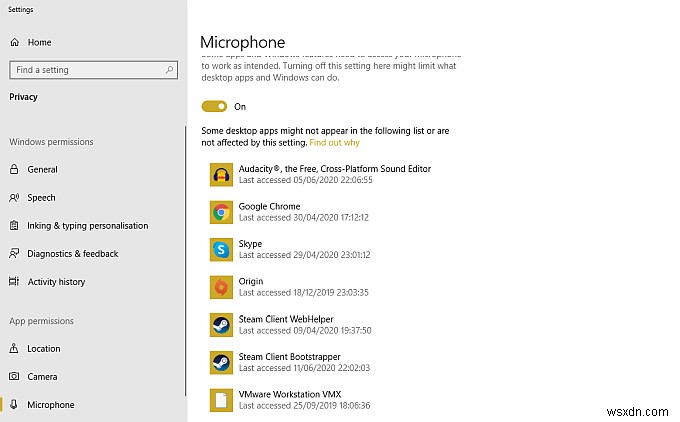The height and width of the screenshot is (422, 680).
Task: Click Last accessed 05/06/2020 22:06:55
Action: point(305,180)
